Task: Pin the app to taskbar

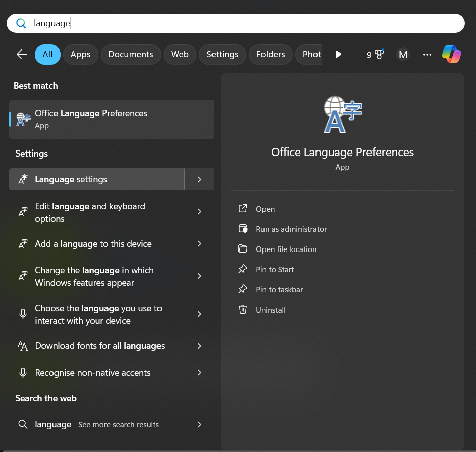Action: 279,289
